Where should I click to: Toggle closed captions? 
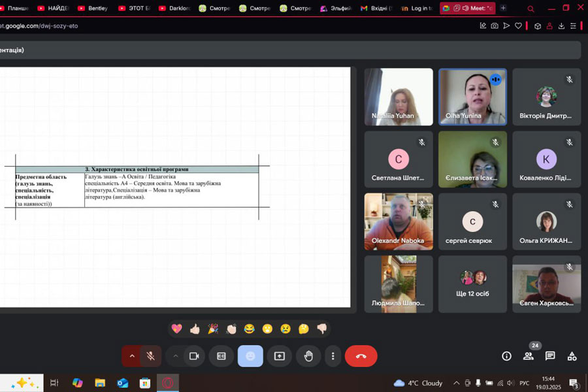point(221,356)
